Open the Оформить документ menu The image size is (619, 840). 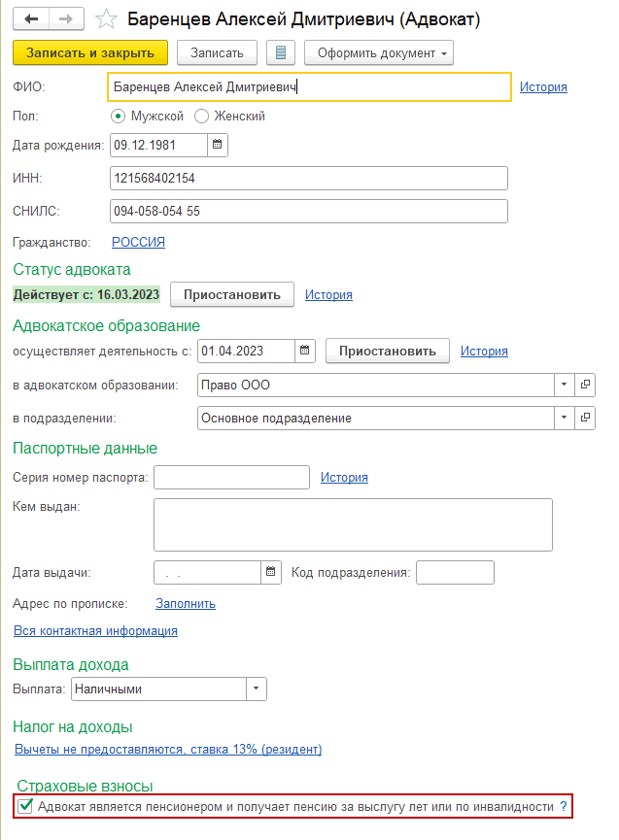point(379,52)
